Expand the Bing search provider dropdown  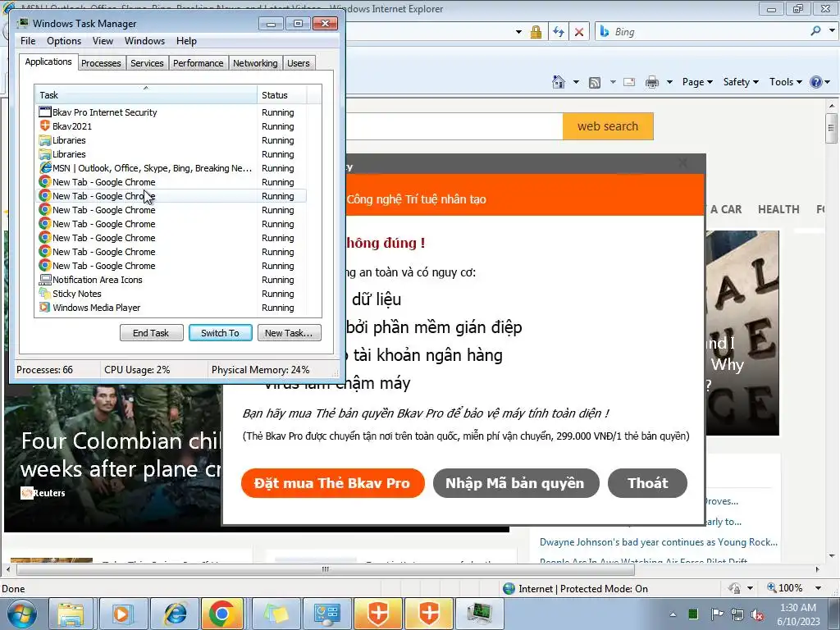[832, 31]
